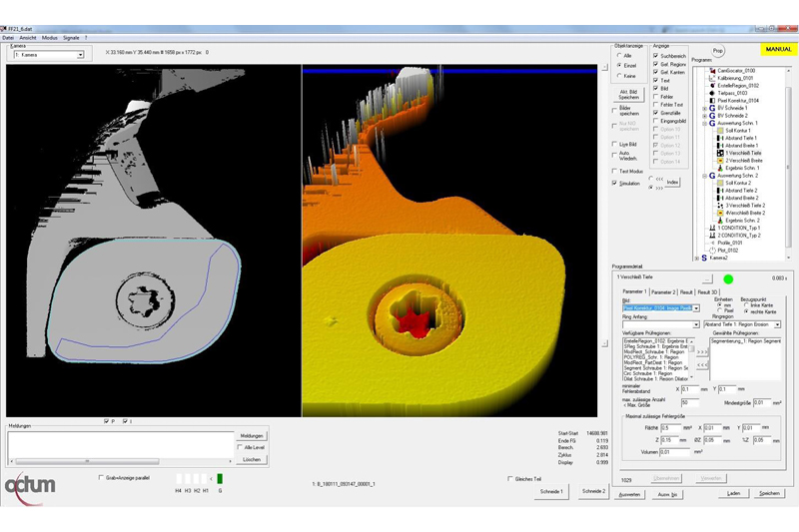The height and width of the screenshot is (532, 799).
Task: Select the CamGocator_0100 camera icon
Action: [711, 71]
